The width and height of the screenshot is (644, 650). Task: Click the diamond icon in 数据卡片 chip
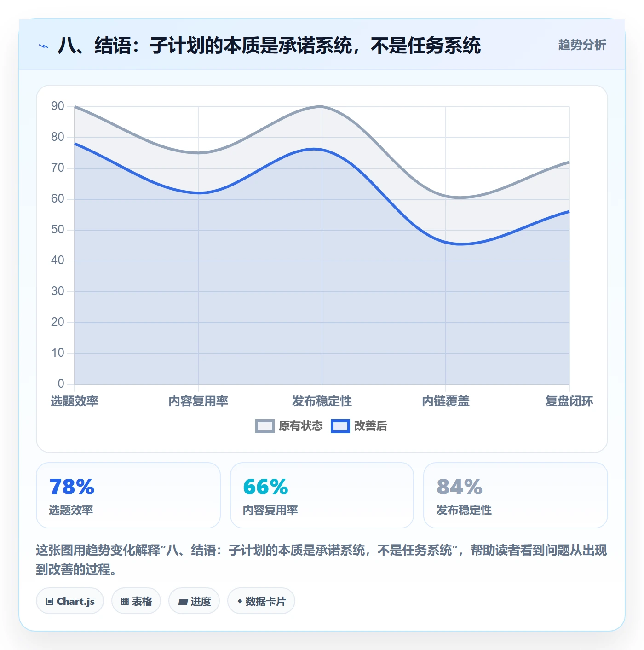pyautogui.click(x=240, y=601)
